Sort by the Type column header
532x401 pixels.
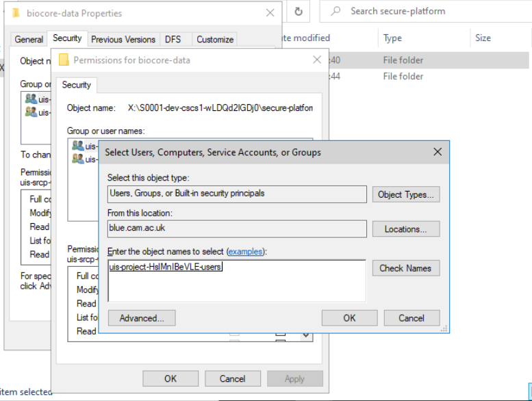[393, 38]
